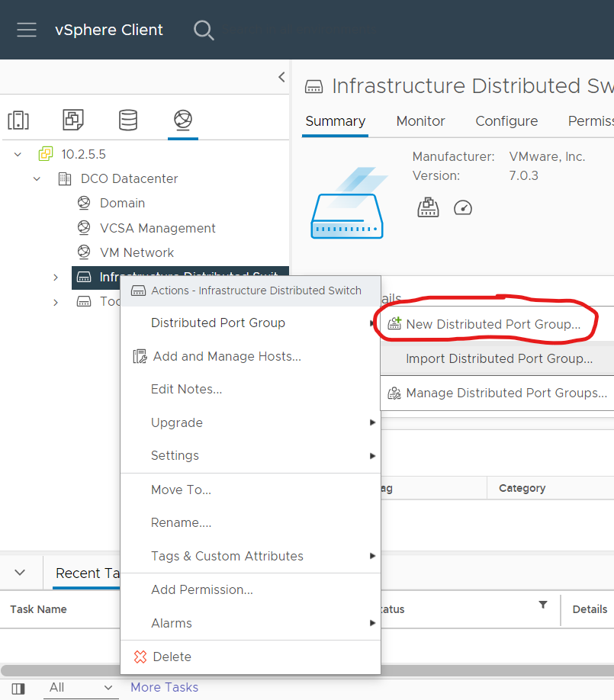Select Rename menu entry

click(x=250, y=522)
